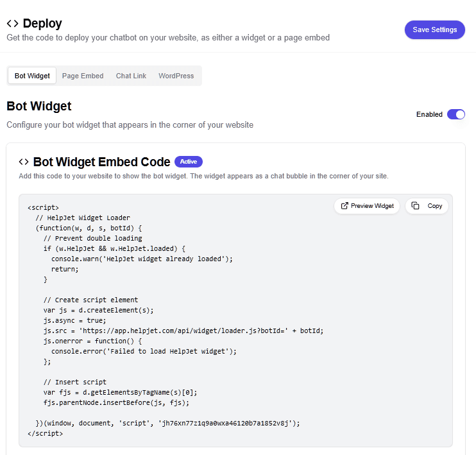Click the 'Add this code to your website' description
476x455 pixels.
(x=203, y=176)
